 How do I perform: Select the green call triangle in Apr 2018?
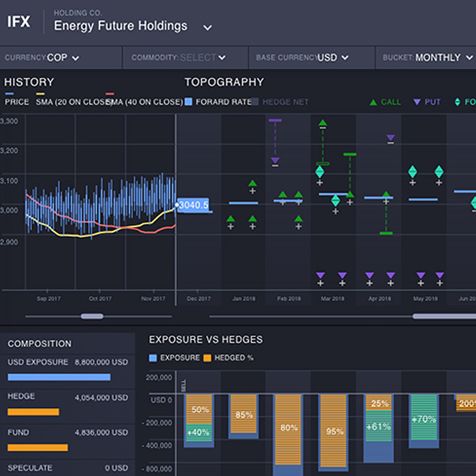pyautogui.click(x=386, y=195)
